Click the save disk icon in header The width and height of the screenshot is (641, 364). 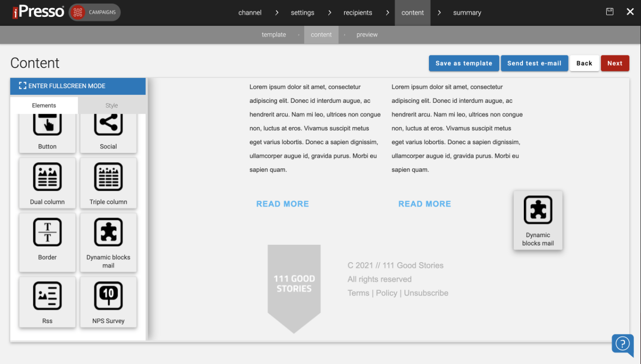click(x=609, y=12)
